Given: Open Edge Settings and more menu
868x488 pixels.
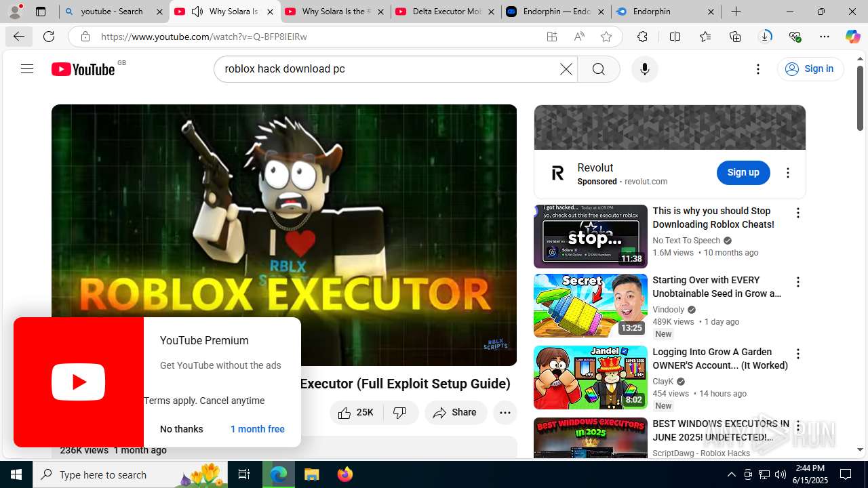Looking at the screenshot, I should [x=825, y=37].
